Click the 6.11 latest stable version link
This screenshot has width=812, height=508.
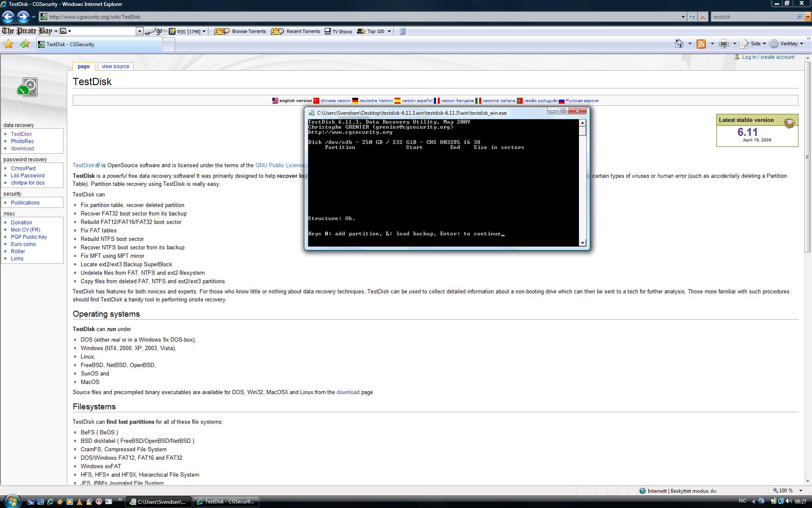pos(747,132)
